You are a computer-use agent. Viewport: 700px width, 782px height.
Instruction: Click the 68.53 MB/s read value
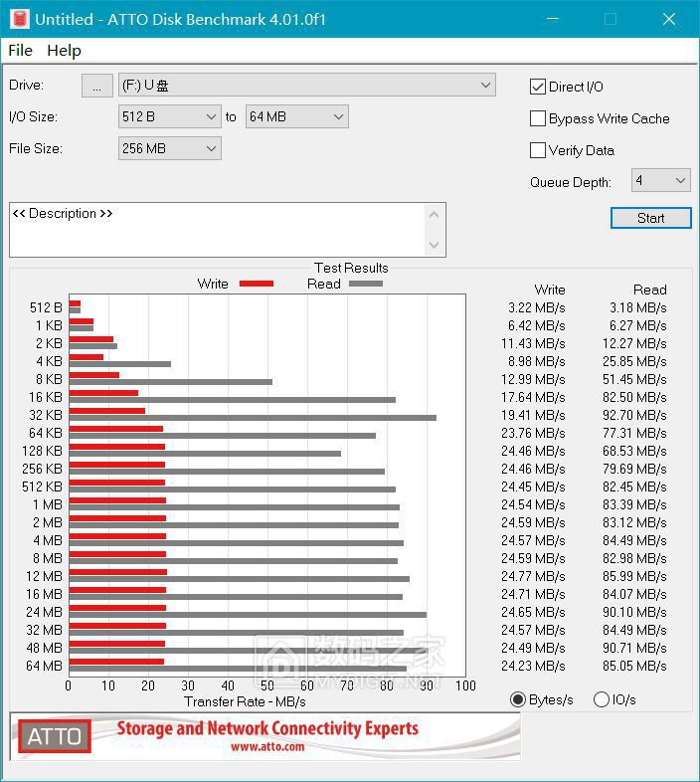(634, 451)
